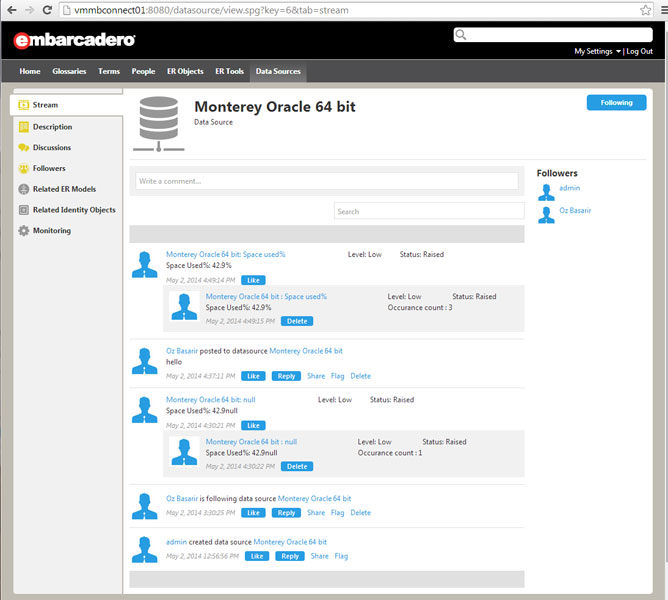The width and height of the screenshot is (668, 600).
Task: Click the Oz Basarir follower avatar icon
Action: coord(546,214)
